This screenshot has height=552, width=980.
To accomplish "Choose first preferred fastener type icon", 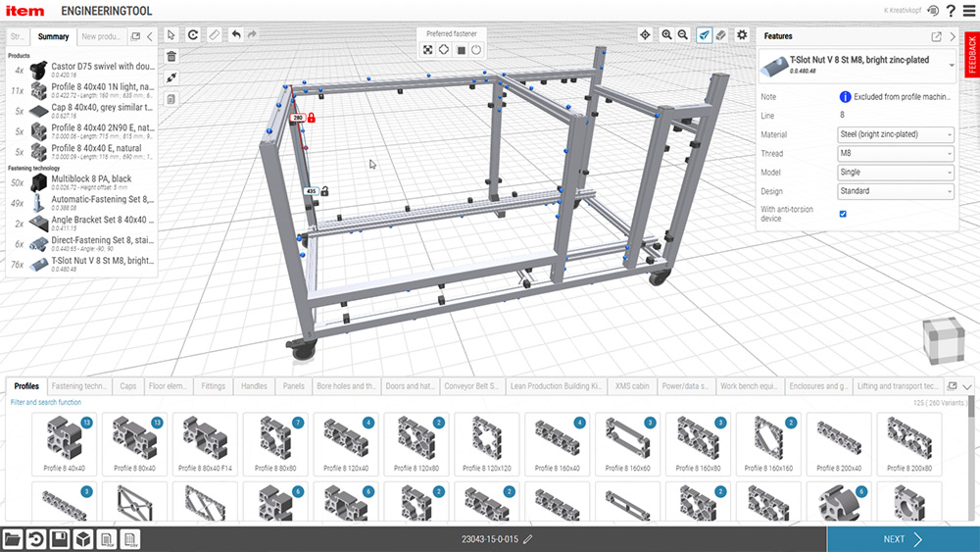I will (427, 49).
